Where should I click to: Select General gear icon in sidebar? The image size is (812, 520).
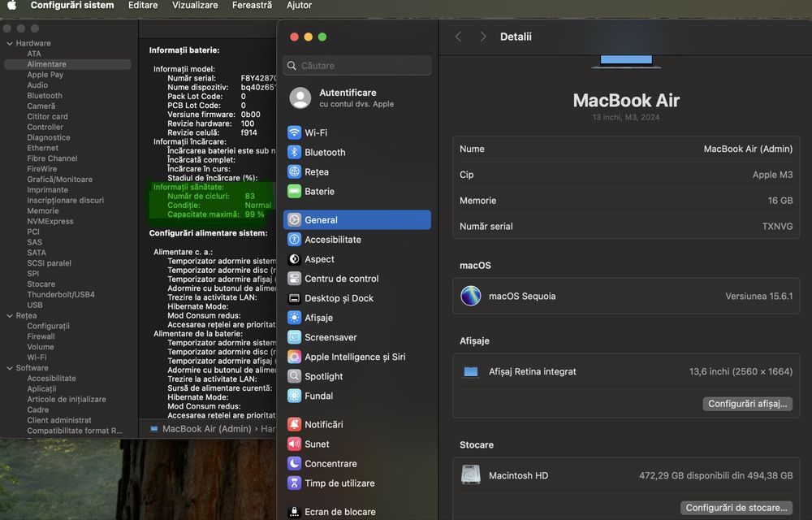point(294,219)
